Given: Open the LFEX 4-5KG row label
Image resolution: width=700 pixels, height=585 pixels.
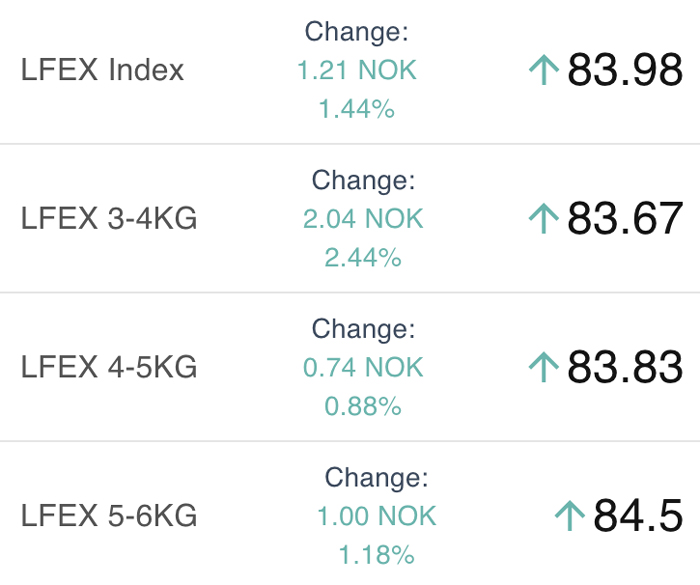Looking at the screenshot, I should point(109,367).
